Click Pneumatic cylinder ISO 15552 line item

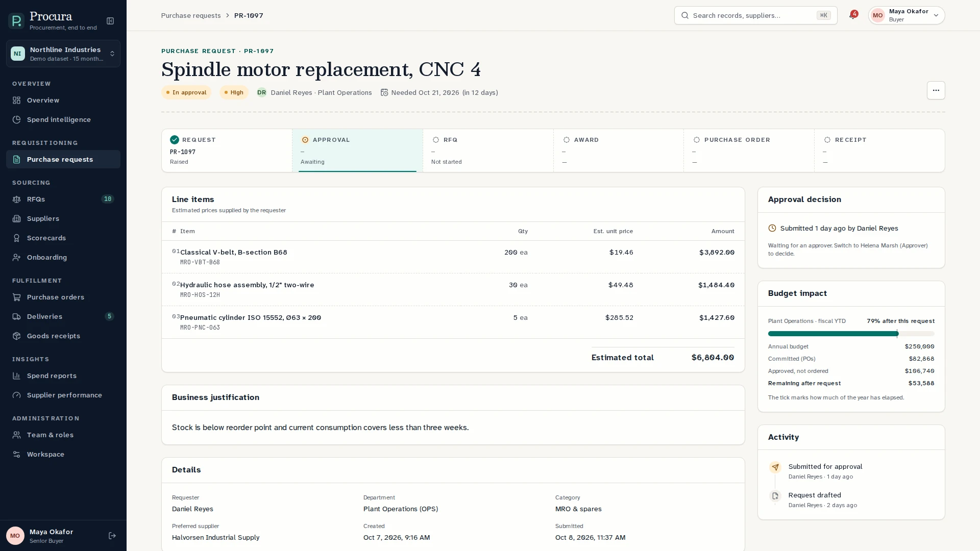[453, 322]
